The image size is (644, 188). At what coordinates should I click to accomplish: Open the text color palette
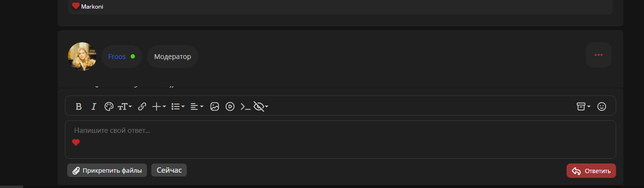[x=109, y=106]
